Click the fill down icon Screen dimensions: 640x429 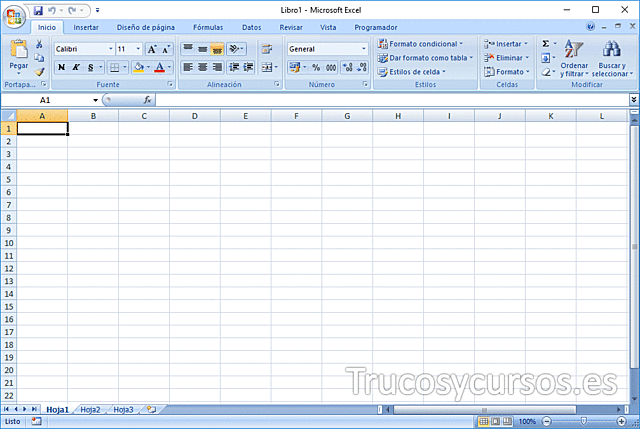point(545,58)
